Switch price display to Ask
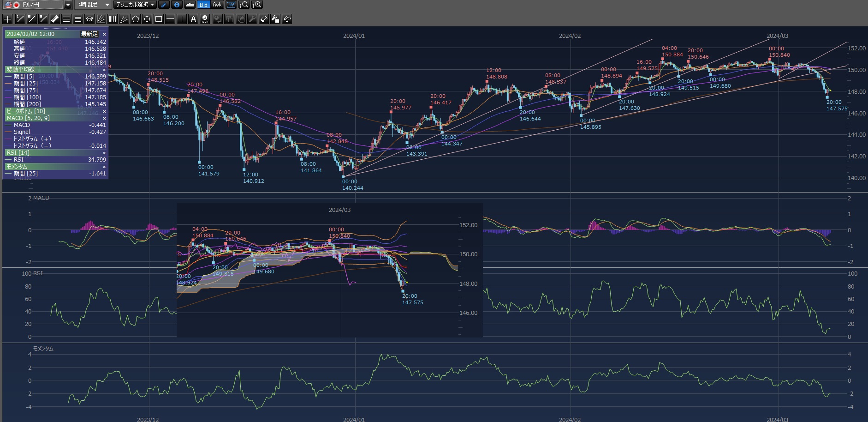The height and width of the screenshot is (422, 868). [217, 5]
